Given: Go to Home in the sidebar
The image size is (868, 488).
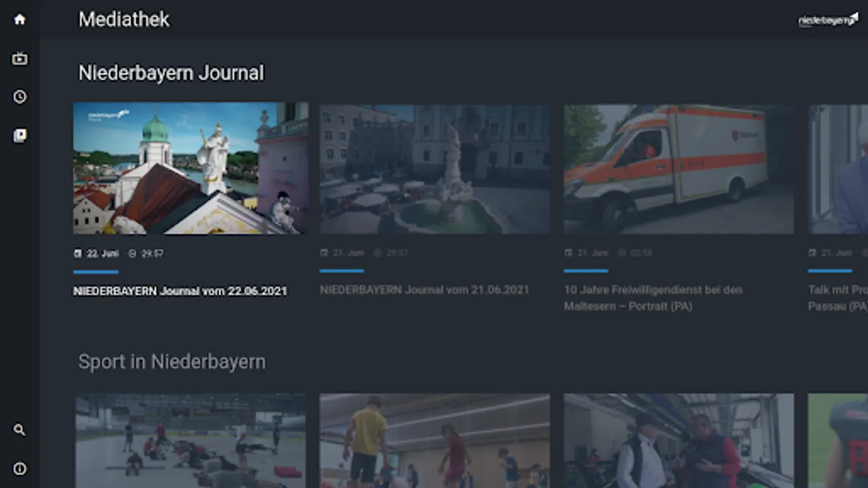Looking at the screenshot, I should point(20,20).
